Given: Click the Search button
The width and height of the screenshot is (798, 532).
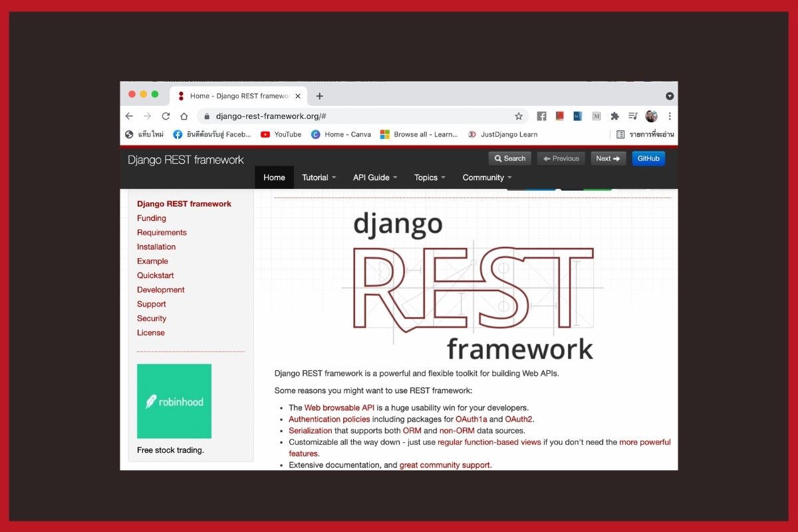Looking at the screenshot, I should [509, 158].
